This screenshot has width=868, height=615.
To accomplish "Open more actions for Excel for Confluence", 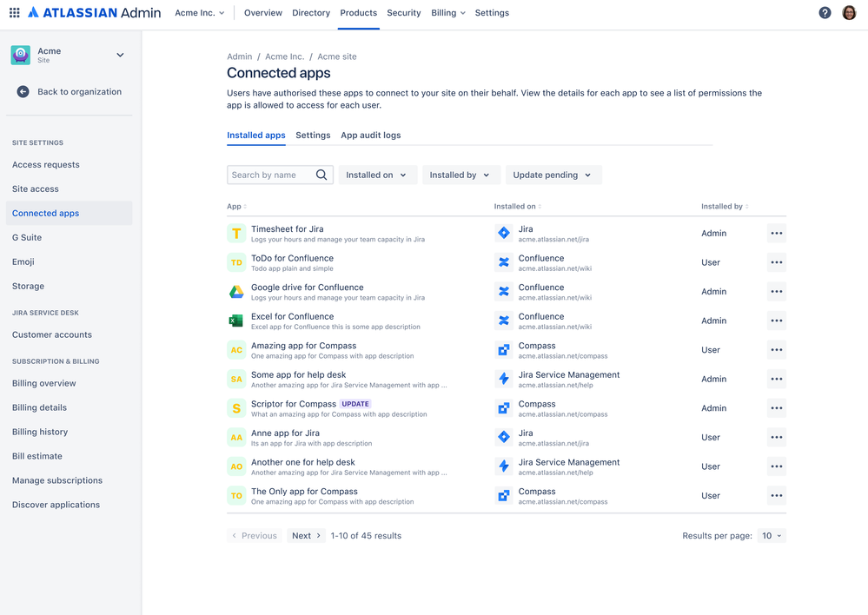I will coord(777,321).
